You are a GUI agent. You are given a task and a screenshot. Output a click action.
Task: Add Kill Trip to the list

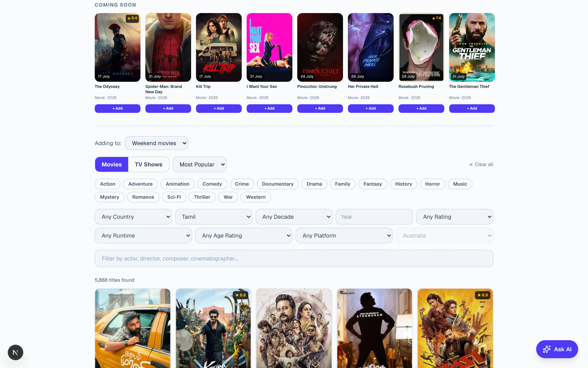pos(219,108)
